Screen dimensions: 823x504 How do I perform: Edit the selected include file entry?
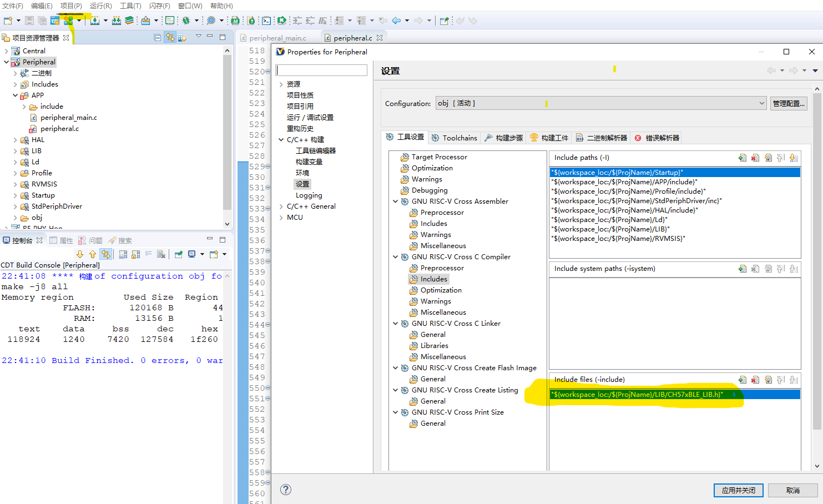(x=768, y=380)
